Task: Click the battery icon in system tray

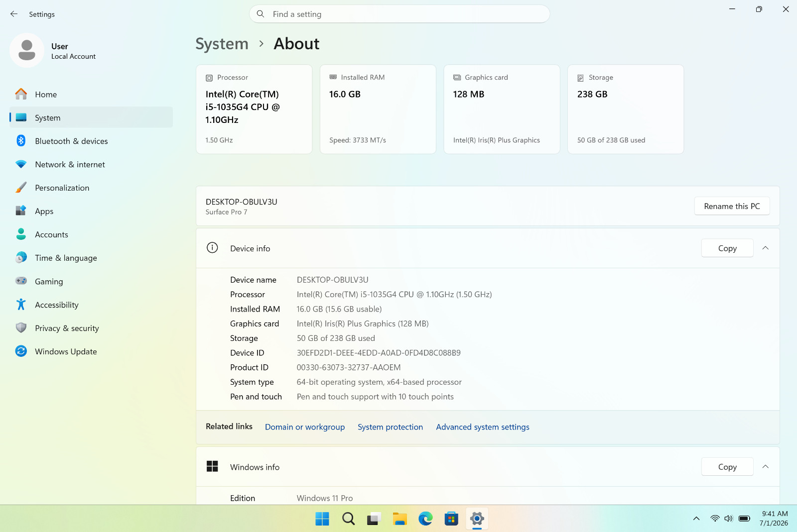Action: click(x=745, y=519)
